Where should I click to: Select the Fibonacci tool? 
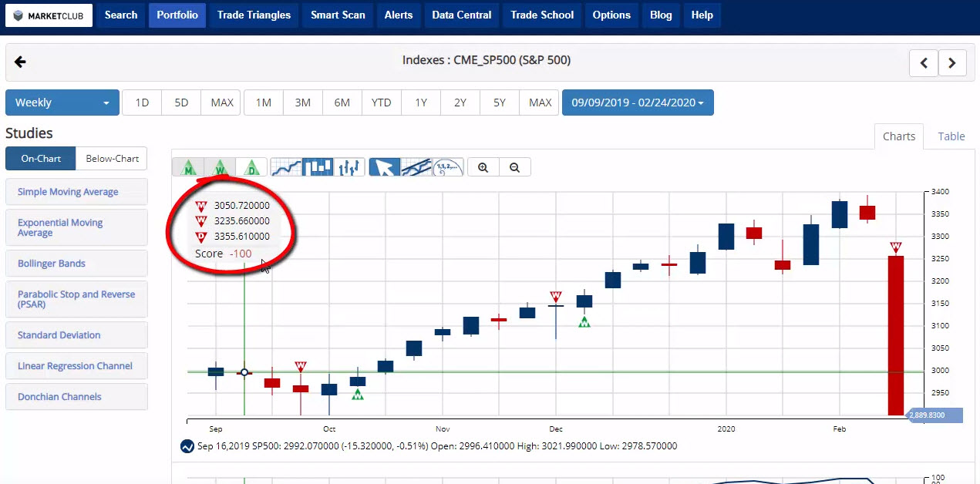[x=448, y=167]
